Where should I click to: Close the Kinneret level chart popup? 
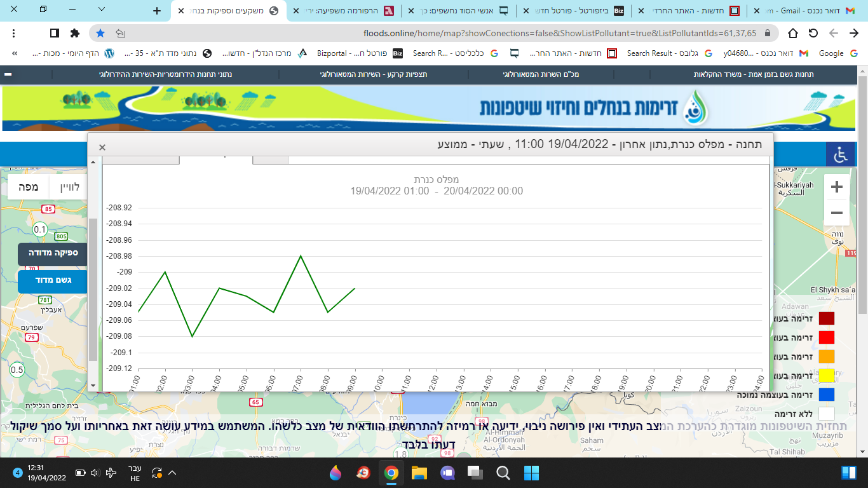pos(102,147)
